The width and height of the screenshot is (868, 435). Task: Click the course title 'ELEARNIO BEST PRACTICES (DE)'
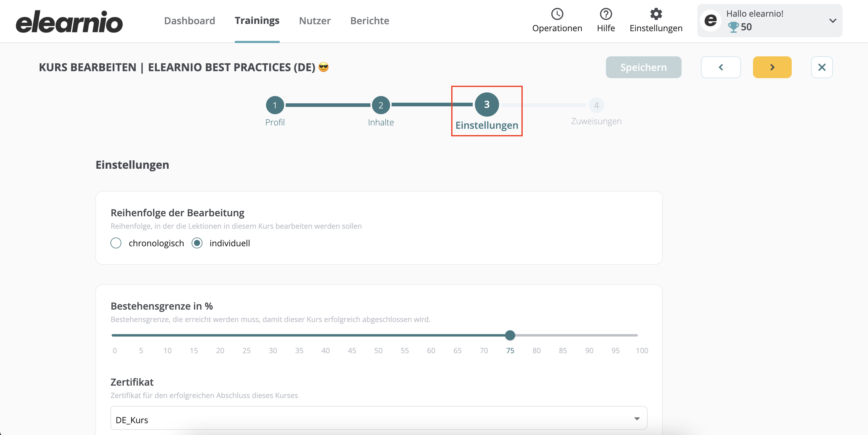(x=232, y=67)
